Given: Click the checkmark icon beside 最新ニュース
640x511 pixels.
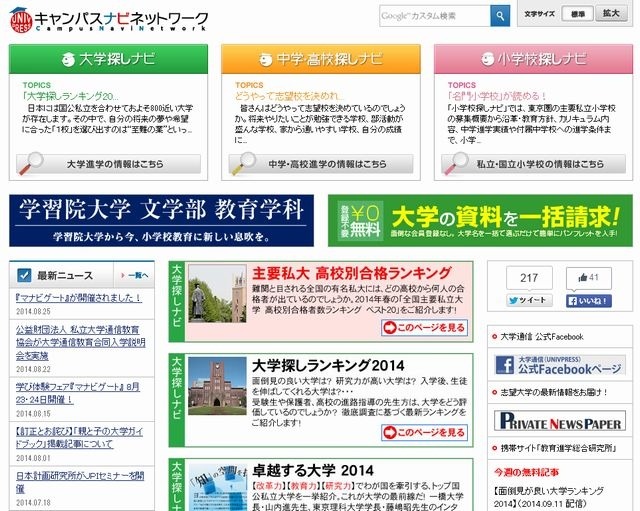Looking at the screenshot, I should (24, 275).
